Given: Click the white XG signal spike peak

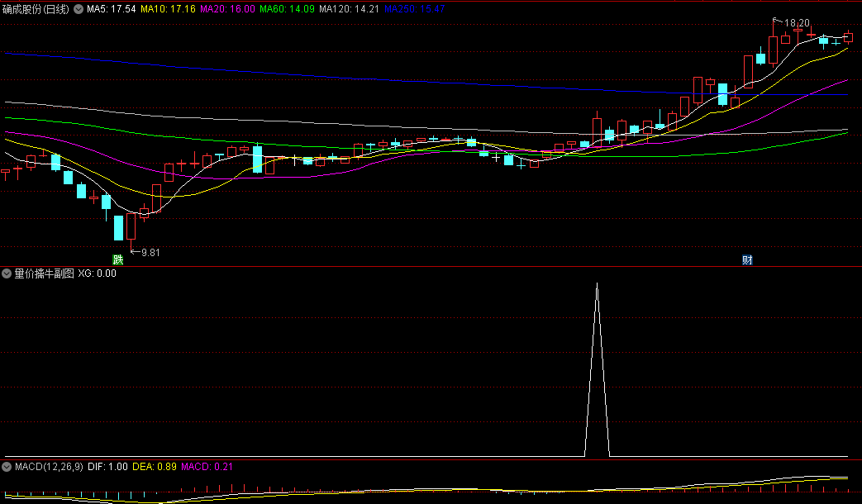Looking at the screenshot, I should tap(597, 285).
